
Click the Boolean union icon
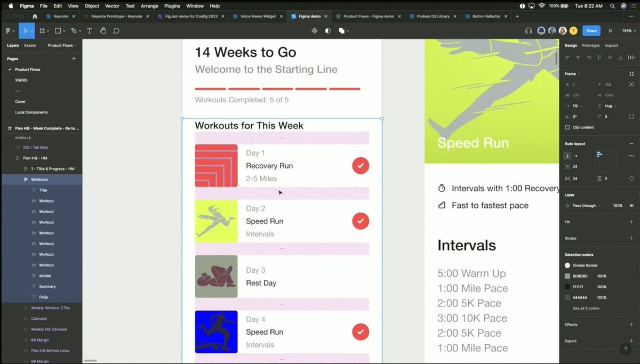coord(341,31)
